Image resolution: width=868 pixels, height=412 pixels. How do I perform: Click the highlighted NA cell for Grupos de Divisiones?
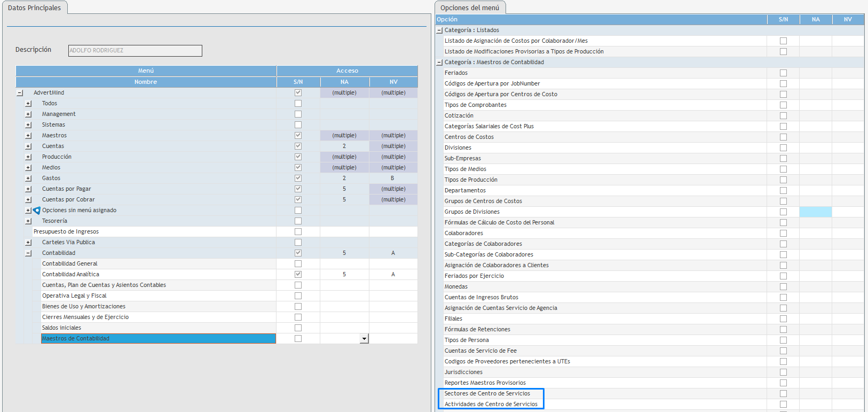click(x=815, y=212)
